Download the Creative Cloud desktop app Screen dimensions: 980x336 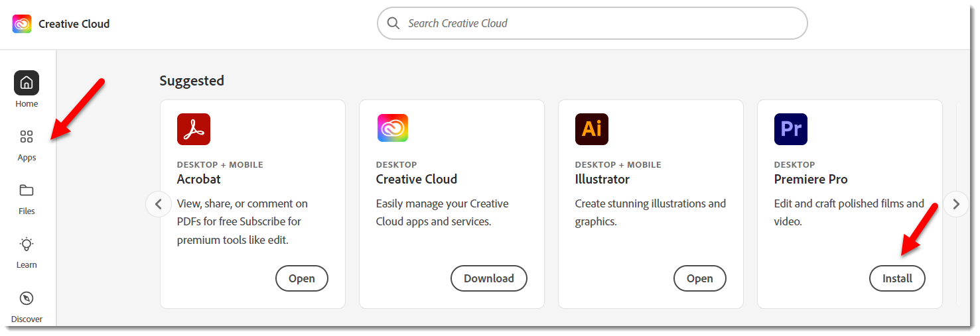489,278
